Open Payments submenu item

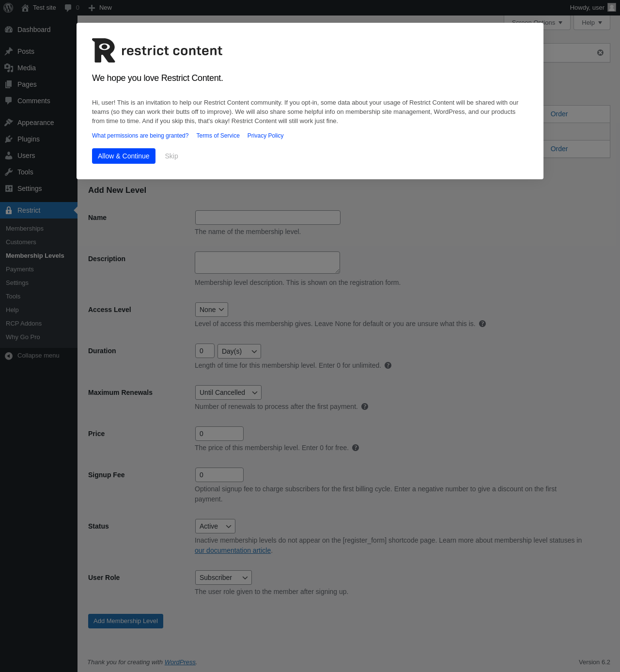tap(20, 269)
